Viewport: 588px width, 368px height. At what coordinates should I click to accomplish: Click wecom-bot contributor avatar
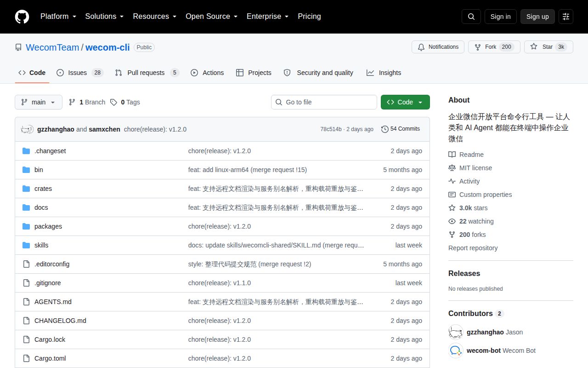tap(456, 351)
